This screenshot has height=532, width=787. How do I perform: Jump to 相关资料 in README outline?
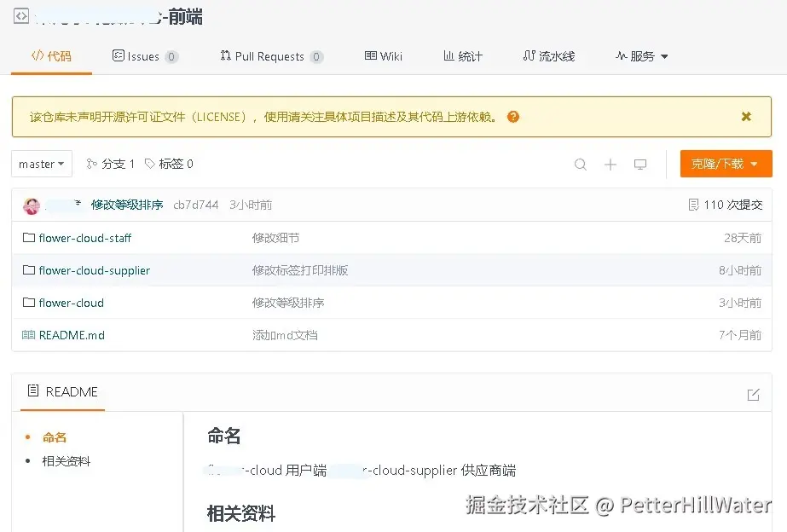[67, 461]
